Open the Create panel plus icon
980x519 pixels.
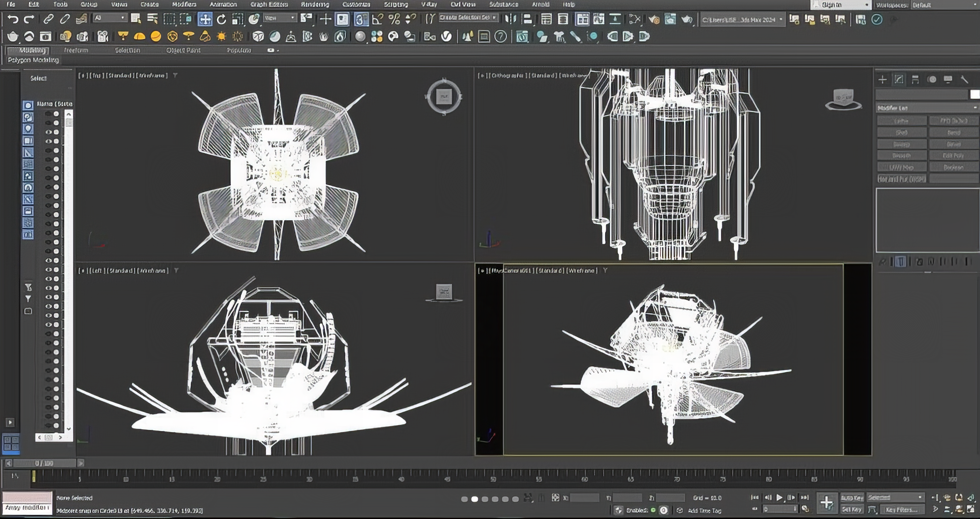[883, 79]
